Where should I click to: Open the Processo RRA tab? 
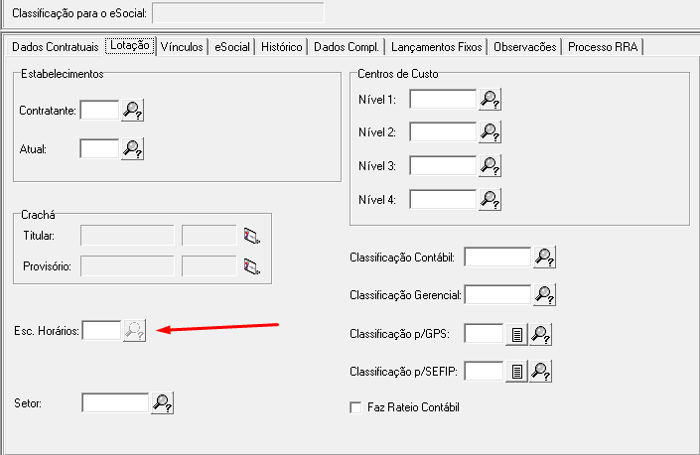click(x=604, y=47)
